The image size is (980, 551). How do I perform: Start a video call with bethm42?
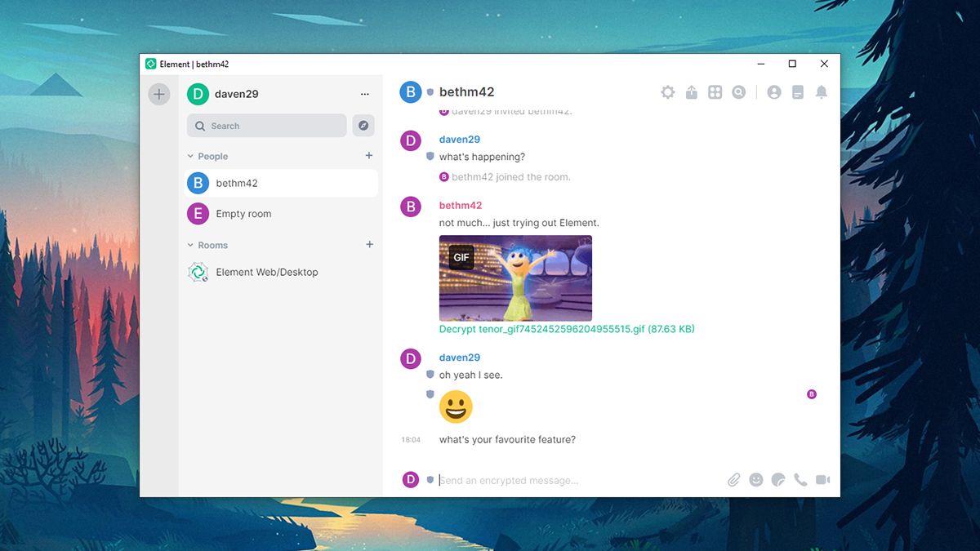pyautogui.click(x=823, y=479)
